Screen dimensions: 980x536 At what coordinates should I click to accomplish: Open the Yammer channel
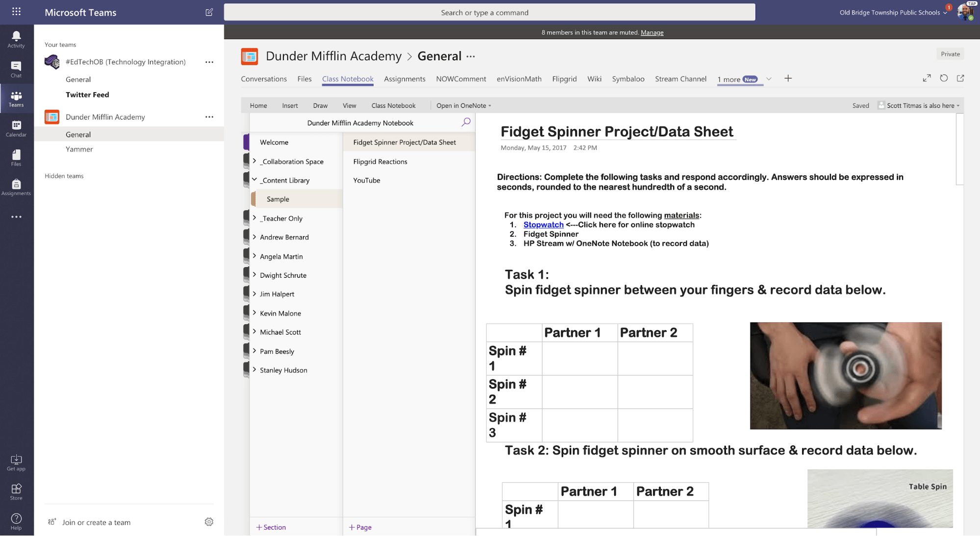[79, 149]
